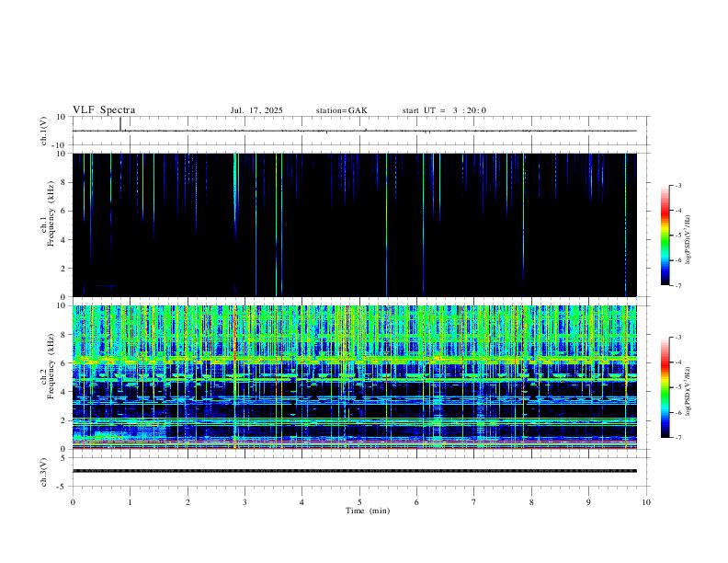Click the ch.1 spectrogram panel

click(x=355, y=224)
